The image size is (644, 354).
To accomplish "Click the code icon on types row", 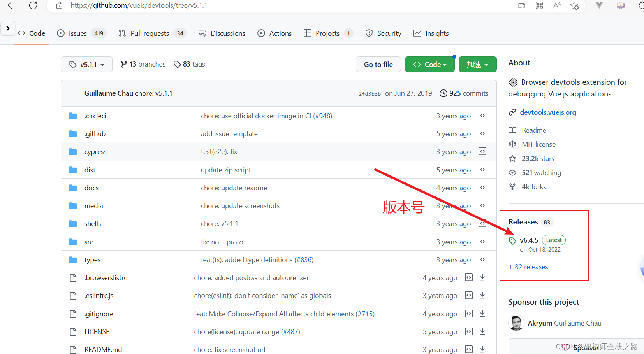I will coord(482,259).
